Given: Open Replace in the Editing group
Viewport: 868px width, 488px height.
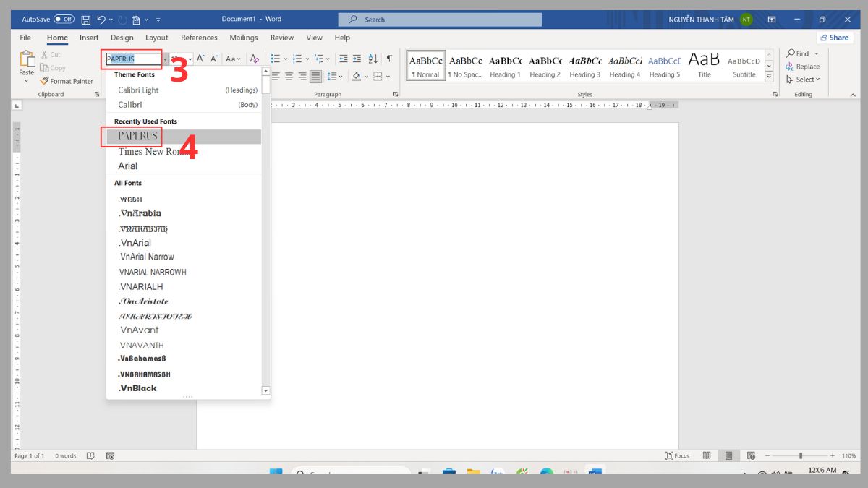Looking at the screenshot, I should [x=803, y=66].
